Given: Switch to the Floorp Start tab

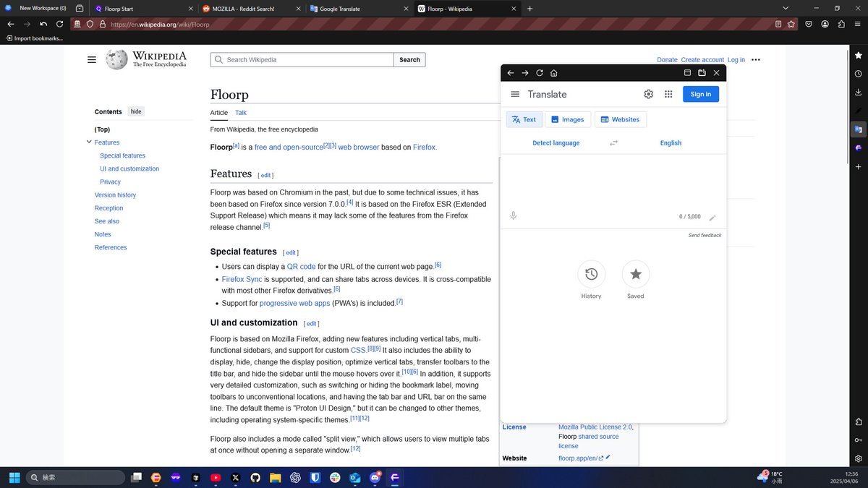Looking at the screenshot, I should click(143, 9).
